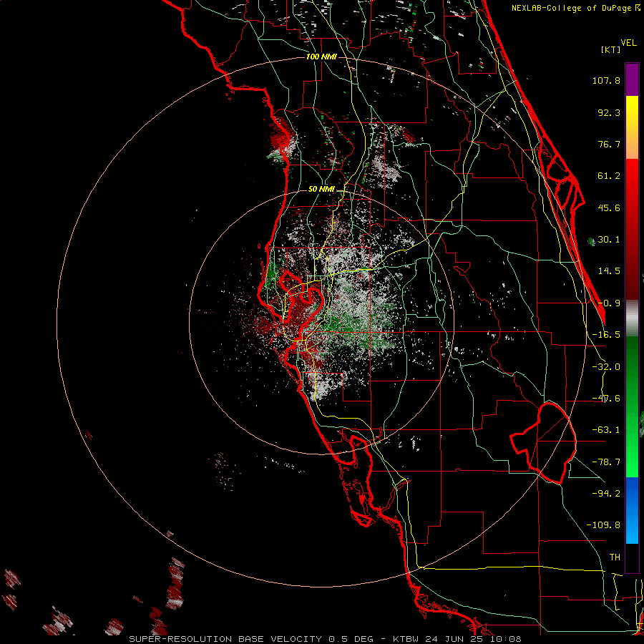Viewport: 644px width, 644px height.
Task: Click the -78.7 velocity scale value
Action: 606,462
